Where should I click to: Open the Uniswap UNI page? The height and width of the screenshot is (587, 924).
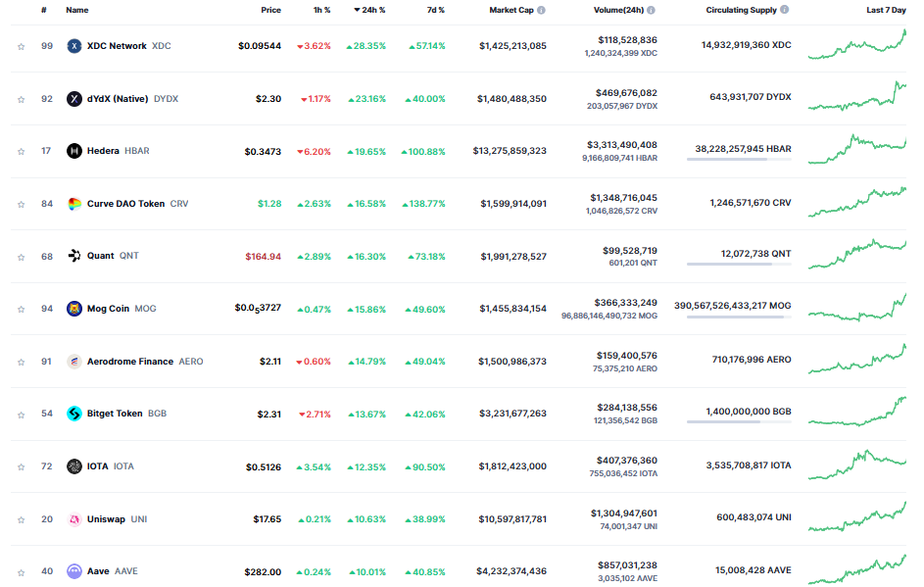point(117,519)
